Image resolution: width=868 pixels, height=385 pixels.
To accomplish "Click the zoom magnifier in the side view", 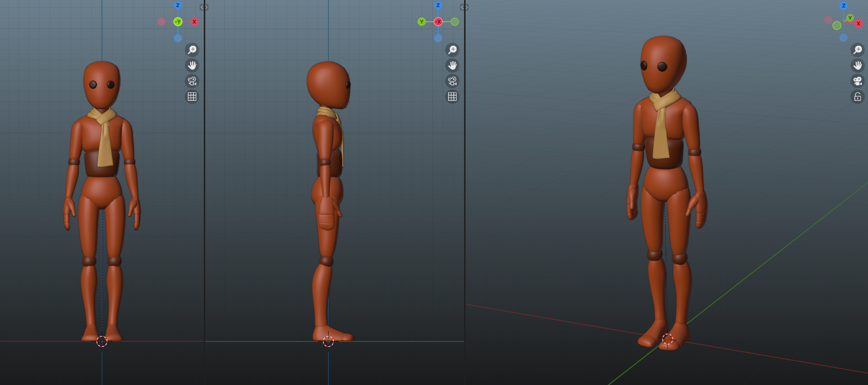I will [x=452, y=50].
